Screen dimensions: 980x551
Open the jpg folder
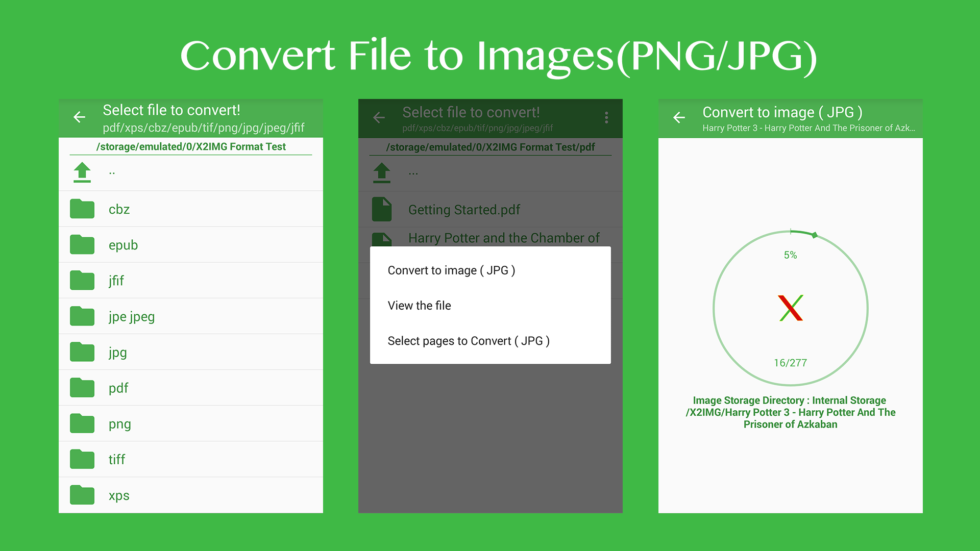(117, 352)
